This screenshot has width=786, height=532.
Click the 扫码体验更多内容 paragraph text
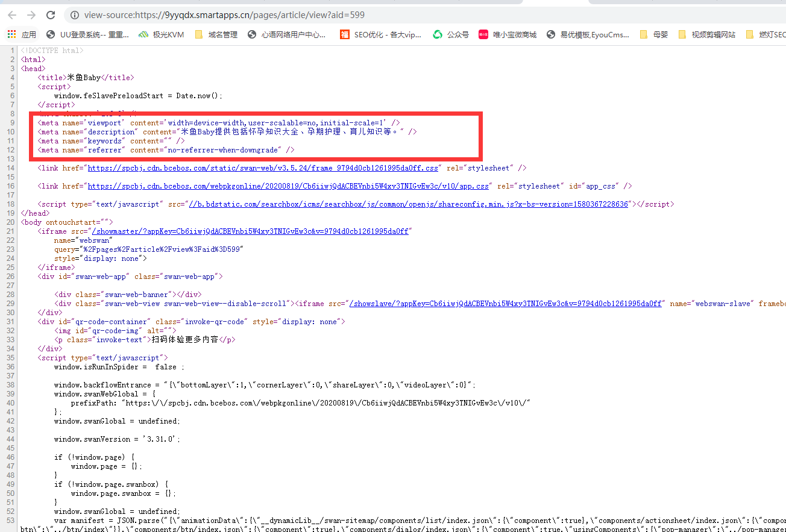184,340
